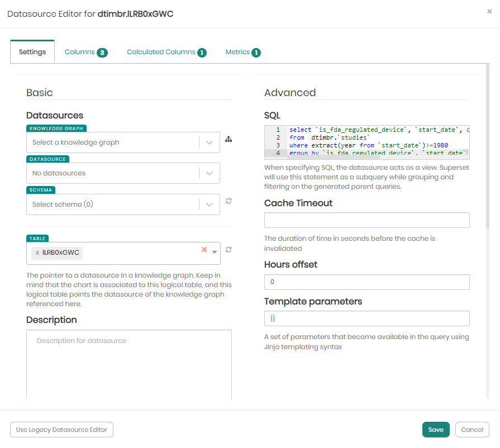The image size is (500, 448).
Task: Cancel the datasource editing
Action: tap(472, 430)
